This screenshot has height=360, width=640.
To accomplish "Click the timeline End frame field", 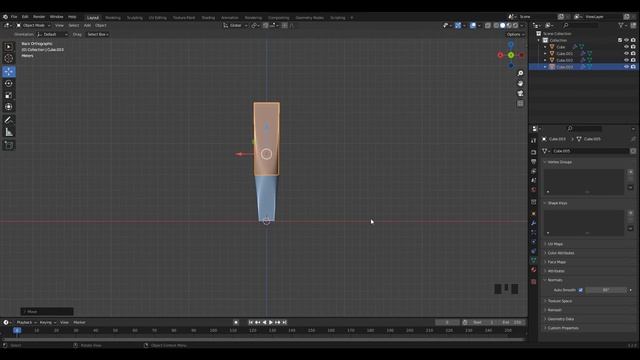I will coord(511,322).
